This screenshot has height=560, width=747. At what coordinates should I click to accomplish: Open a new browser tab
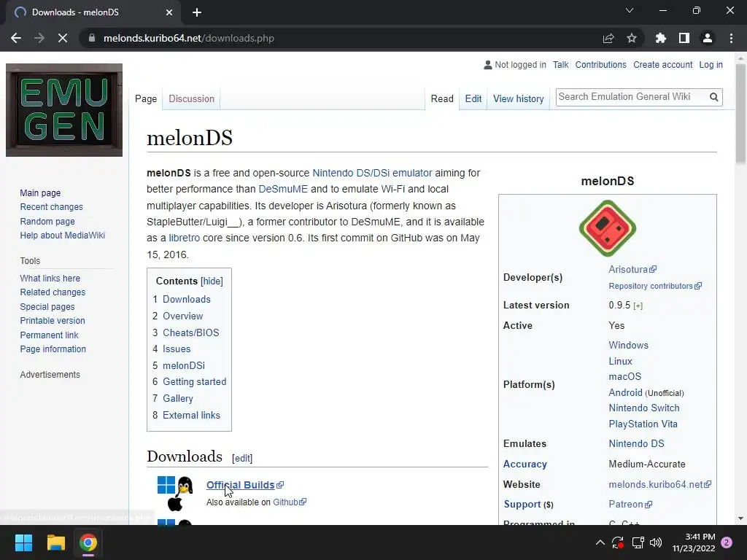[x=197, y=12]
